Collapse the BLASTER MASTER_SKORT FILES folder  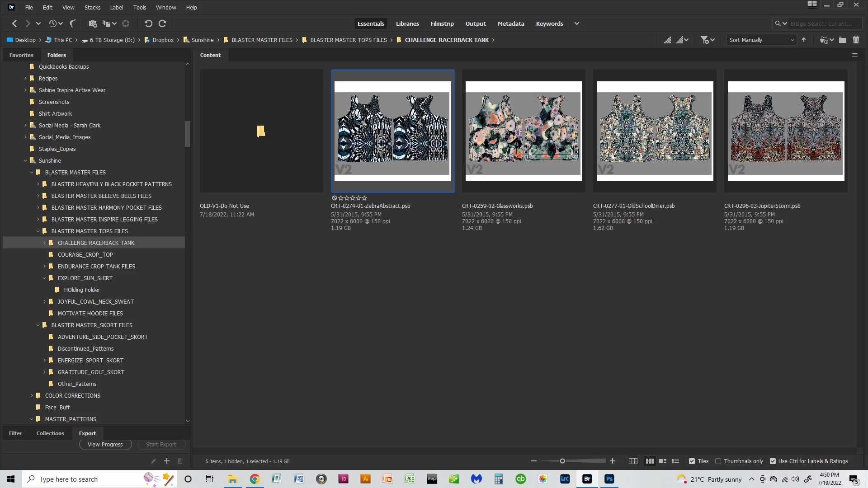coord(38,325)
